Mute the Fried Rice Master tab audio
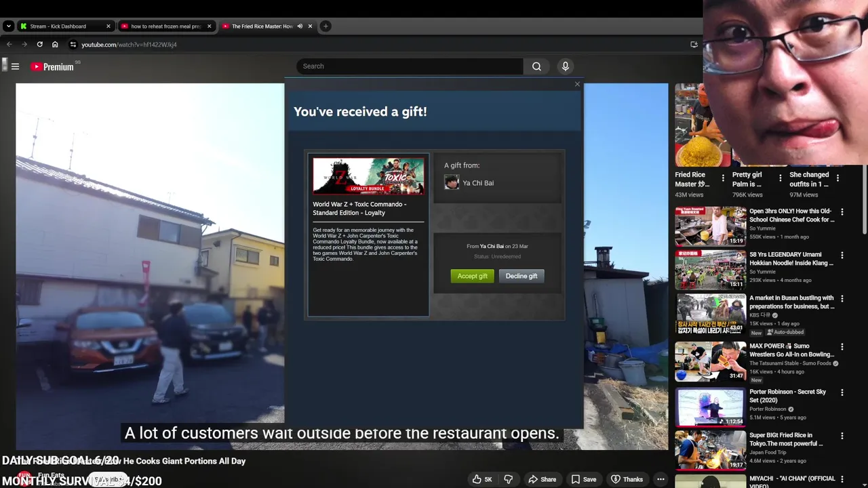 pyautogui.click(x=300, y=26)
